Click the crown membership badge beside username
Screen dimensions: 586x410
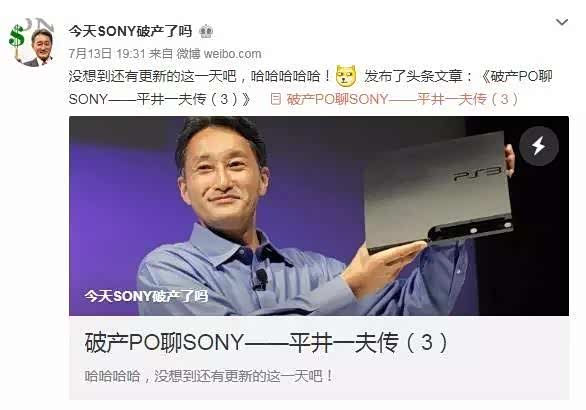tap(206, 31)
